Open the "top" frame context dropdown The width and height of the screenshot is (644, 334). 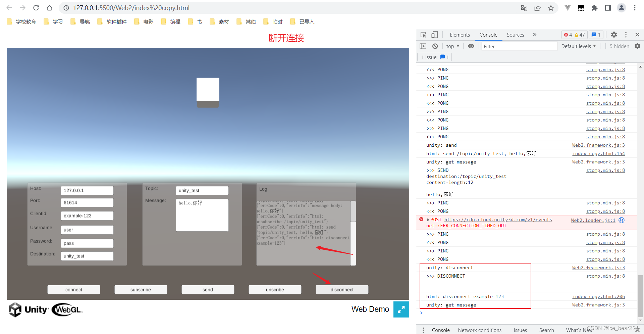pos(452,46)
